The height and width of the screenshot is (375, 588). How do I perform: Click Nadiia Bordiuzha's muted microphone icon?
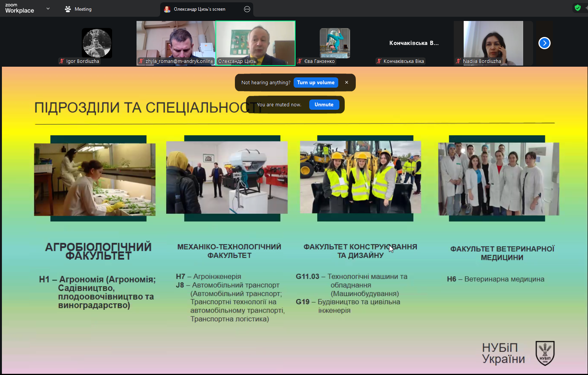click(458, 61)
